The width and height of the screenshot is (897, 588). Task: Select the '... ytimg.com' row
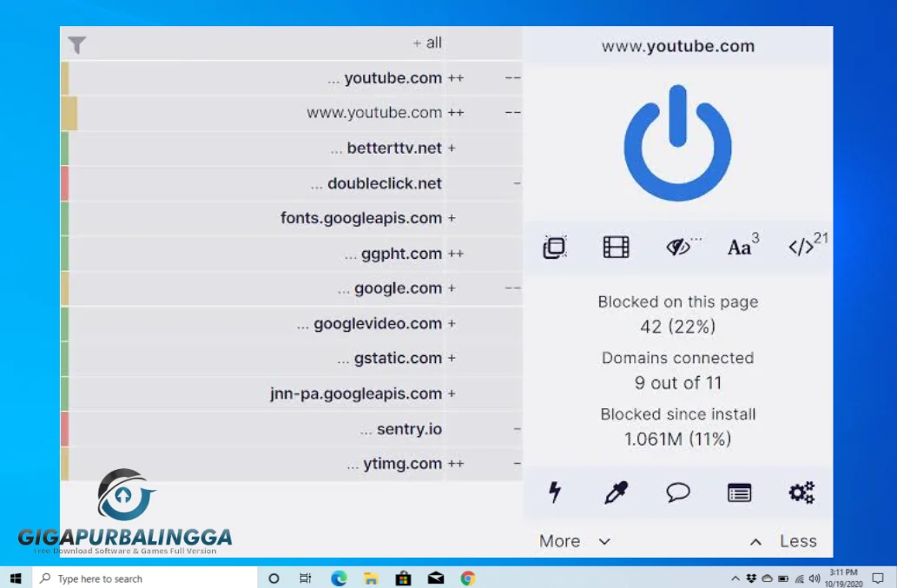(292, 464)
